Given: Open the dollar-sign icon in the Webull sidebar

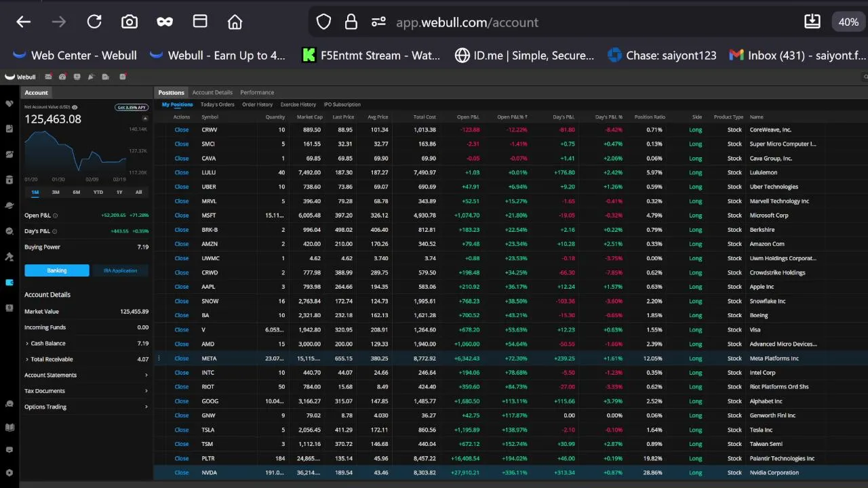Looking at the screenshot, I should [x=9, y=308].
